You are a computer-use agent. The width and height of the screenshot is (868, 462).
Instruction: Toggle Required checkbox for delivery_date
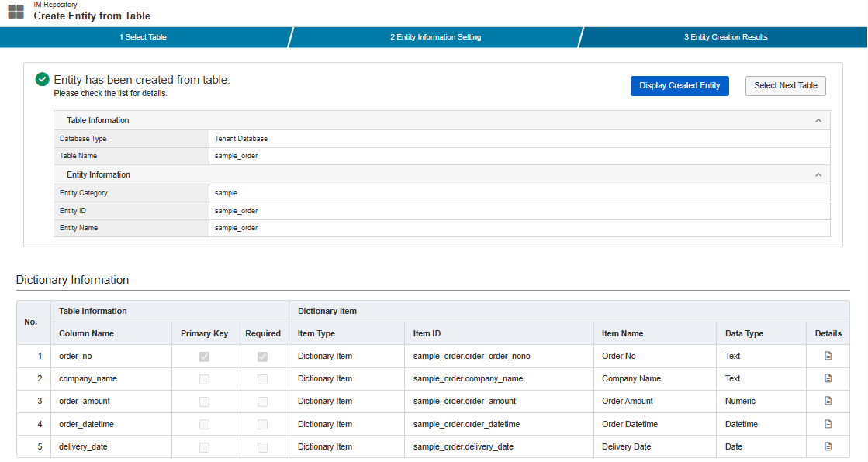point(262,447)
